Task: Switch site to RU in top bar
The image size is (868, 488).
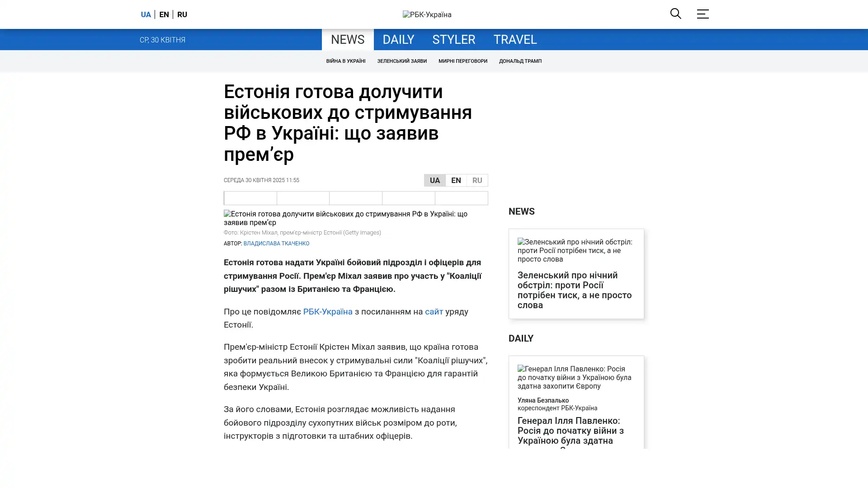Action: click(182, 14)
